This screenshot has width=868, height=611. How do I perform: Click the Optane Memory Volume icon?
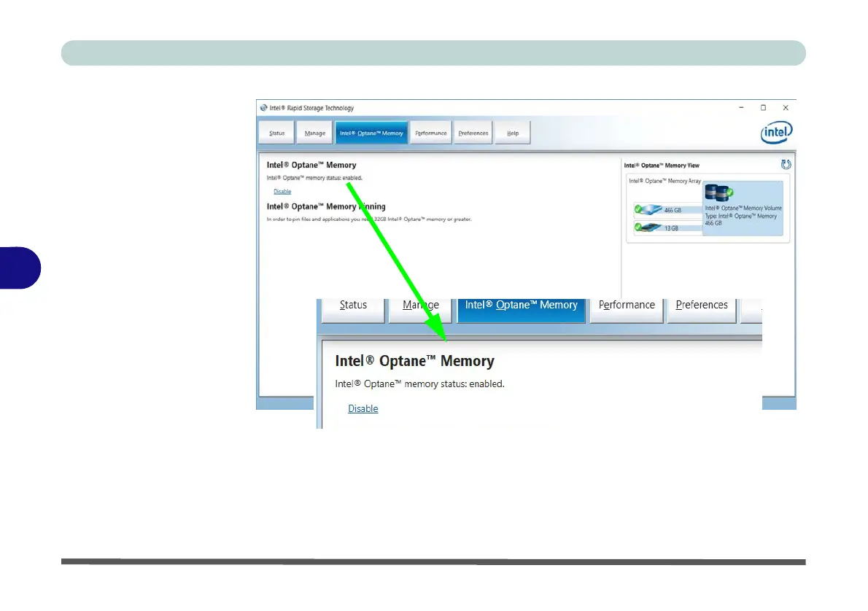(x=718, y=192)
